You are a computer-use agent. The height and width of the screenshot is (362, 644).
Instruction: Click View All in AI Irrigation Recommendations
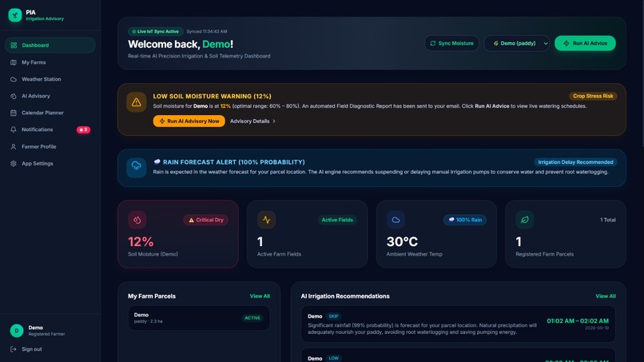point(606,296)
